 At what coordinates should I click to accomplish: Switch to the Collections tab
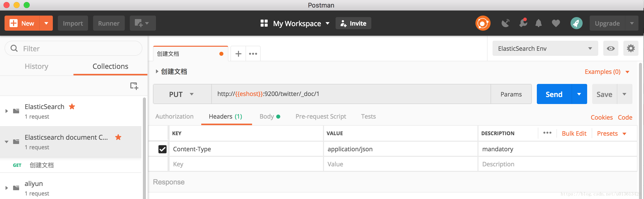tap(110, 66)
